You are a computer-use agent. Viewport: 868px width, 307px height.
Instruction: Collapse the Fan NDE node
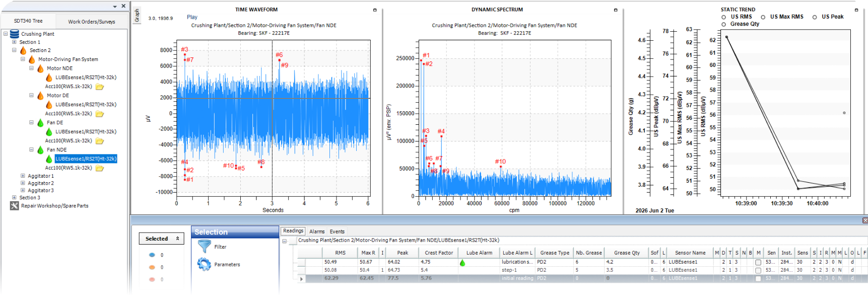click(31, 150)
